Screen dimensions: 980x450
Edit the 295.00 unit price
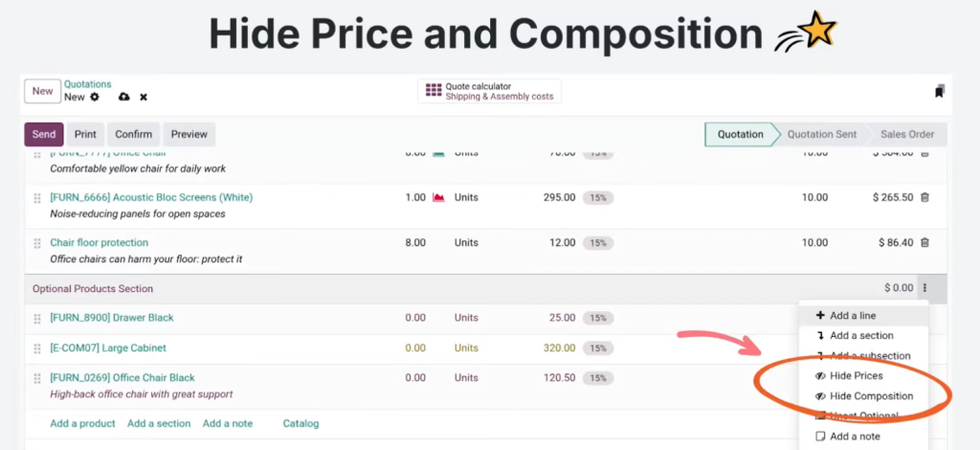click(x=559, y=197)
